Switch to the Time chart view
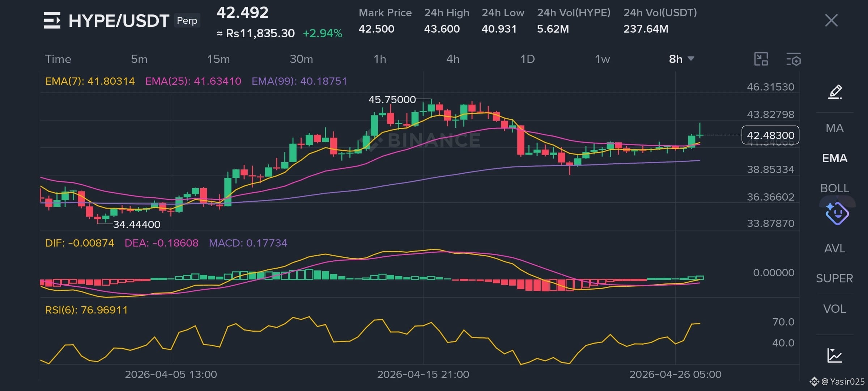This screenshot has height=391, width=868. coord(58,59)
